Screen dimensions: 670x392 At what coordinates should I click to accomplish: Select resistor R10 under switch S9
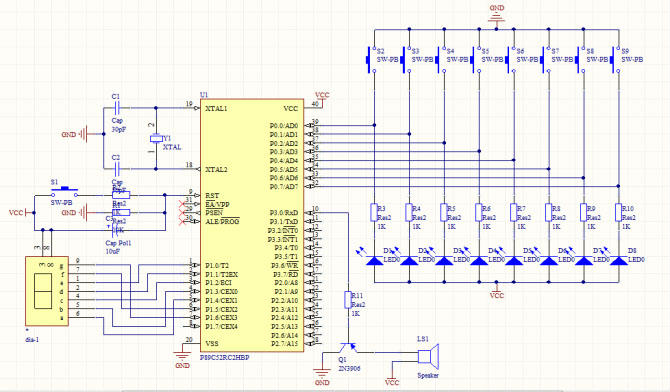(x=618, y=212)
